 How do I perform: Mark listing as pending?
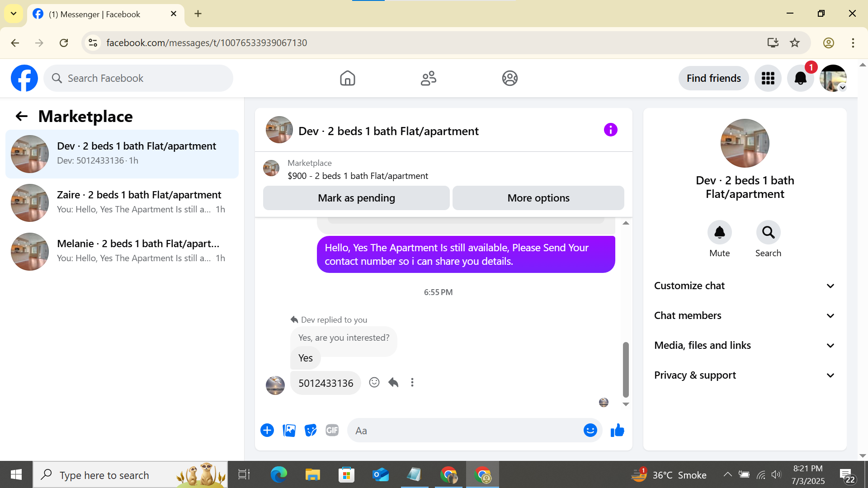pos(356,198)
